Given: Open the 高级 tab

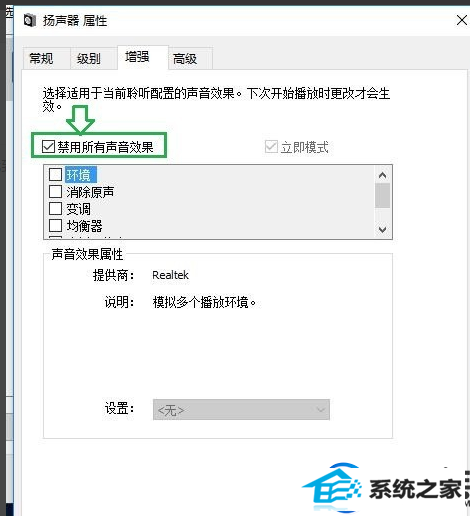Looking at the screenshot, I should point(185,59).
